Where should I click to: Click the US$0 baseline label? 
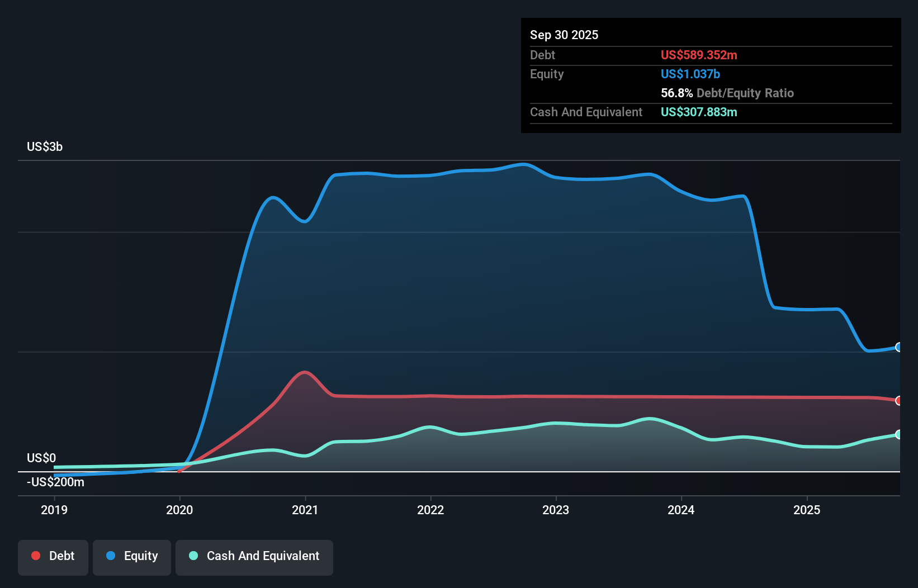pyautogui.click(x=41, y=458)
